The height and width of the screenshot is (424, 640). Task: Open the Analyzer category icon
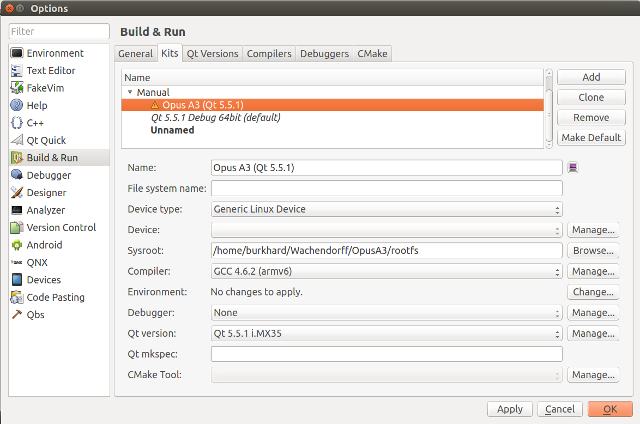(17, 210)
